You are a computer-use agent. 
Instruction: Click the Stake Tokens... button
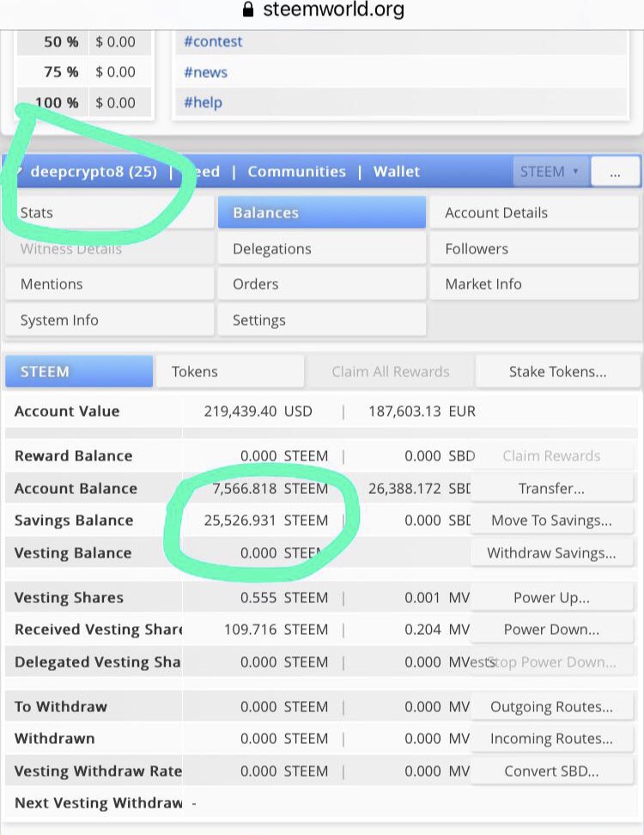(x=557, y=371)
